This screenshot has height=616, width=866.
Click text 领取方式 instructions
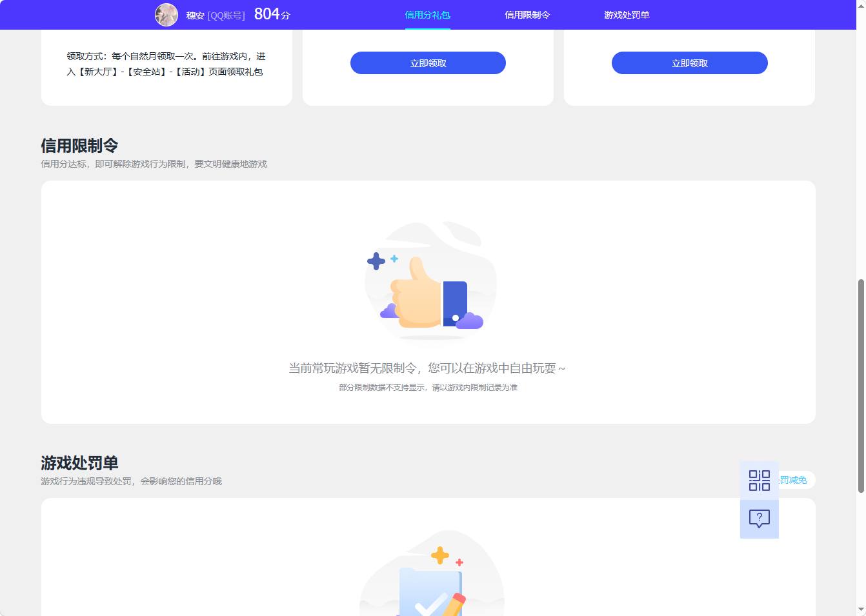(x=166, y=64)
